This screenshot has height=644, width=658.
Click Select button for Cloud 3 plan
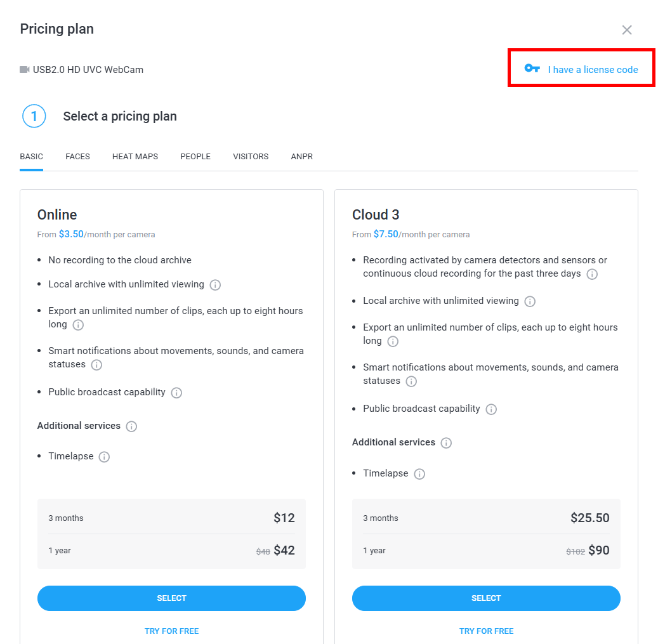pyautogui.click(x=486, y=598)
